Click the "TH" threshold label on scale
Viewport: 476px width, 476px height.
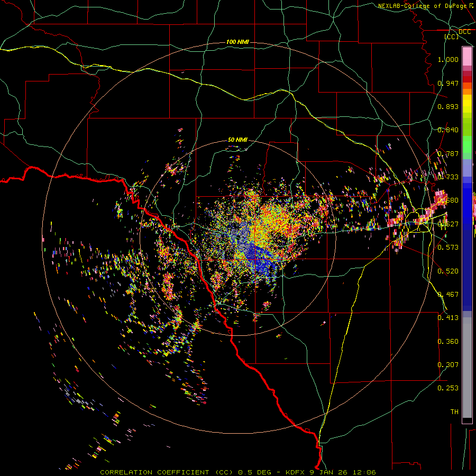[454, 412]
